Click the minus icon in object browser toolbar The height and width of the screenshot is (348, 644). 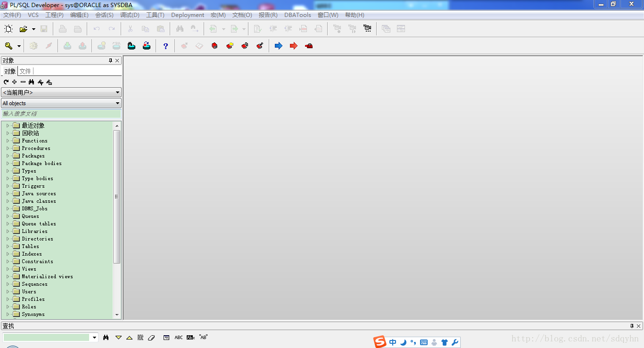coord(23,82)
